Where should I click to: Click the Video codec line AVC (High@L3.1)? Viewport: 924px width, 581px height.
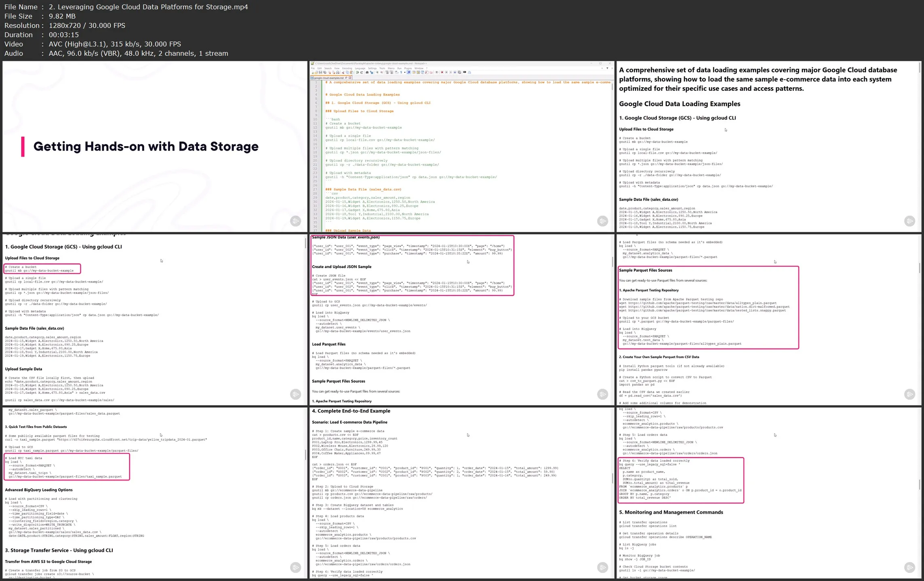click(115, 44)
